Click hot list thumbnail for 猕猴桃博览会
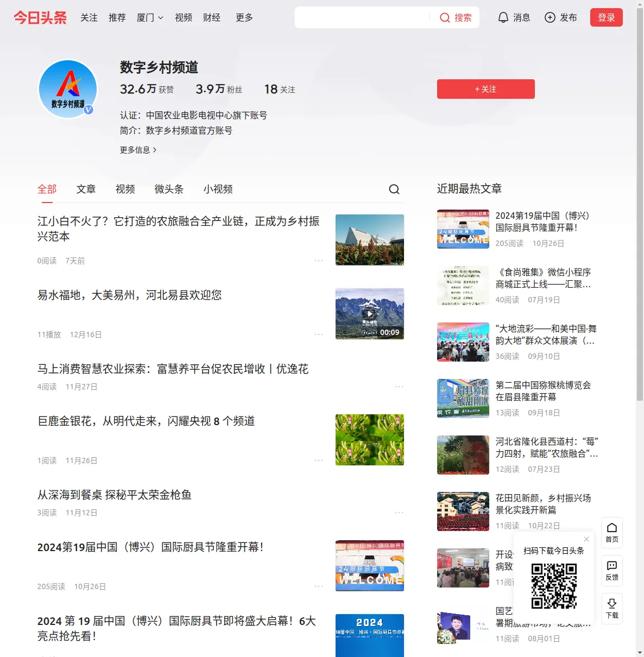 click(x=463, y=399)
